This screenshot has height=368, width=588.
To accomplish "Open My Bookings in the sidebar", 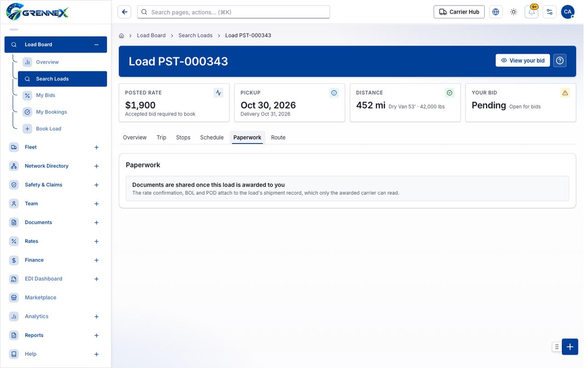I will [62, 112].
